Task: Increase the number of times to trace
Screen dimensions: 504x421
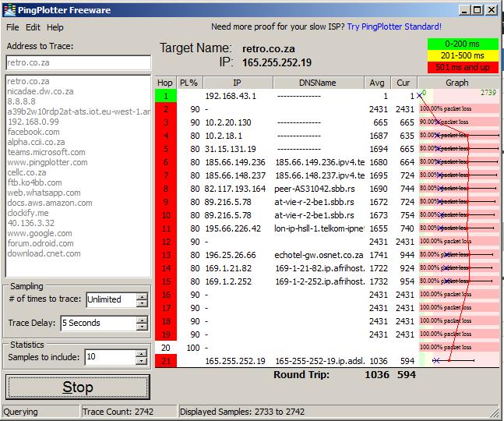Action: [x=142, y=296]
